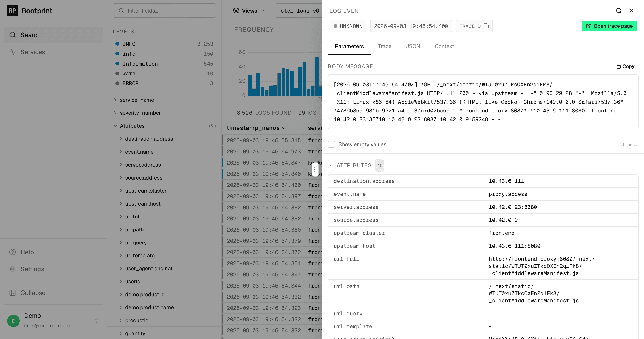Open the Search page in the sidebar

tap(53, 35)
